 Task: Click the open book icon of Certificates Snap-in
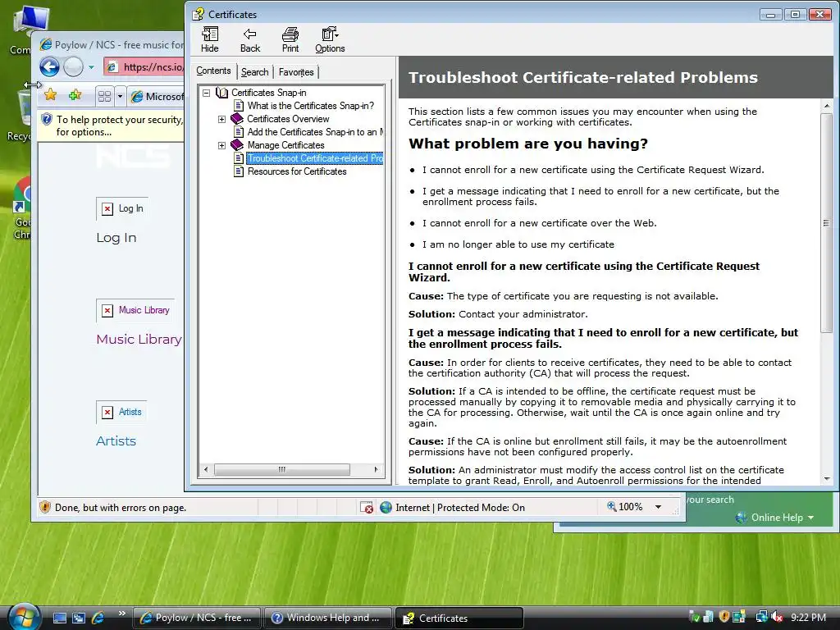point(221,93)
